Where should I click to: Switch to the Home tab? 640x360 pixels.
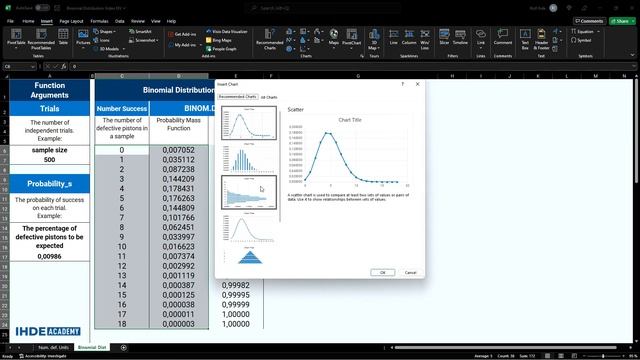click(x=28, y=21)
